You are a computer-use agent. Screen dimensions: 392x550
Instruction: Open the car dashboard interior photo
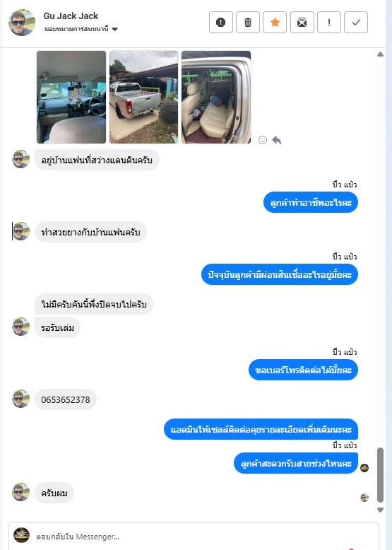click(x=71, y=97)
